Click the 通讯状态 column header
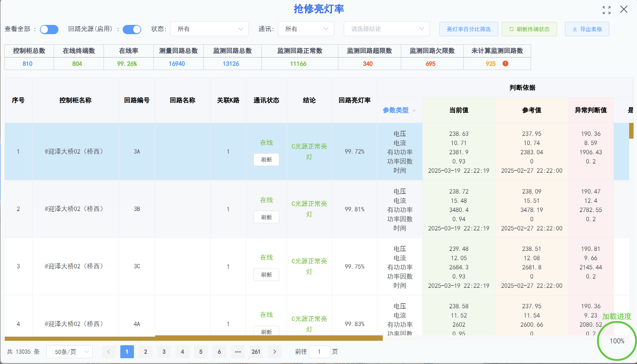The height and width of the screenshot is (364, 637). pos(266,100)
